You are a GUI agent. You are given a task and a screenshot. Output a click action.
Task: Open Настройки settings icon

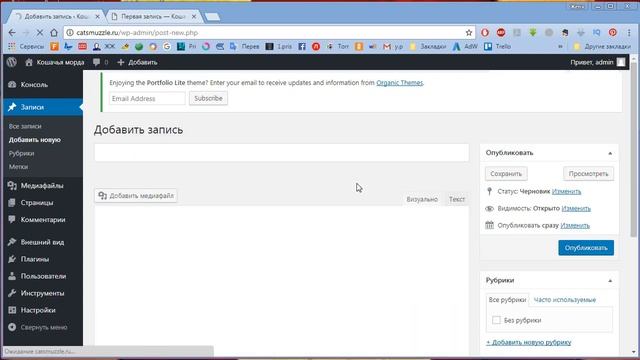12,311
